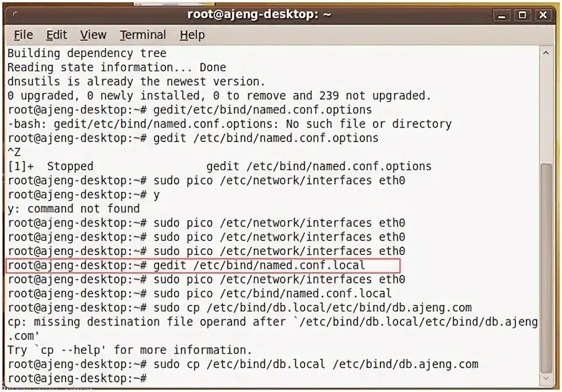Image resolution: width=562 pixels, height=392 pixels.
Task: Maximize the root@ajeng-desktop terminal window
Action: coord(522,15)
